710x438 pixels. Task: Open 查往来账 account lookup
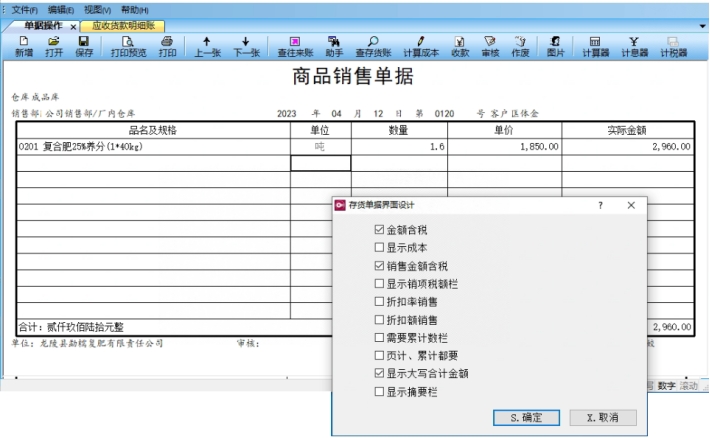(295, 46)
